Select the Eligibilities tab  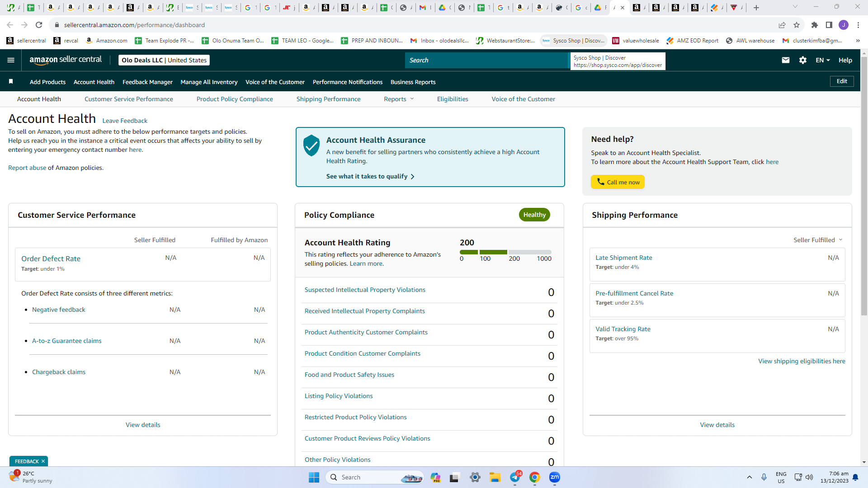(x=453, y=99)
